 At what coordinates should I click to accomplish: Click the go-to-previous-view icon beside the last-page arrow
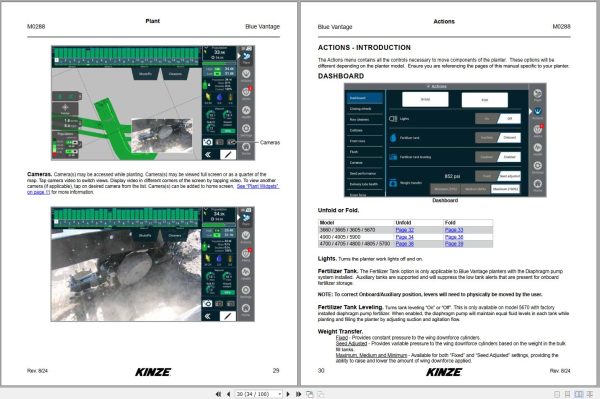[x=310, y=394]
